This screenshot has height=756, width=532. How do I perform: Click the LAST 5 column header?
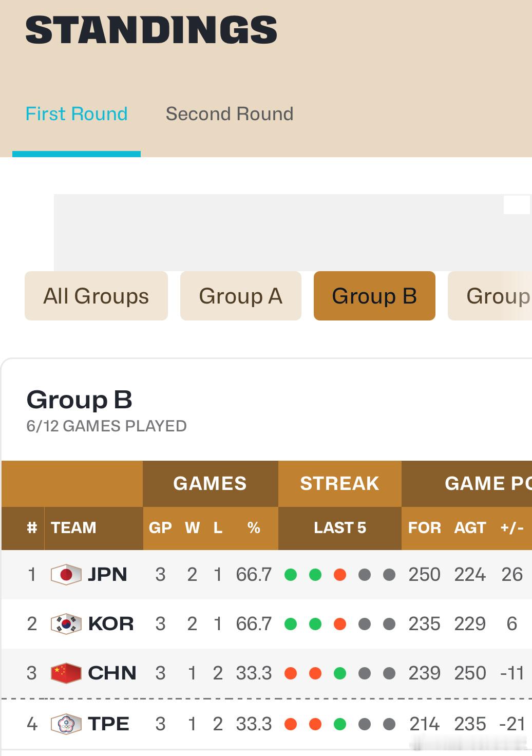(x=340, y=528)
